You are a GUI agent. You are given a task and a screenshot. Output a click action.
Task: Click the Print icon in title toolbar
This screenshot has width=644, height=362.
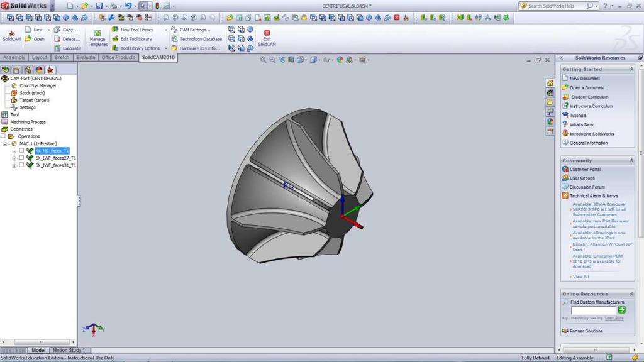pyautogui.click(x=113, y=6)
